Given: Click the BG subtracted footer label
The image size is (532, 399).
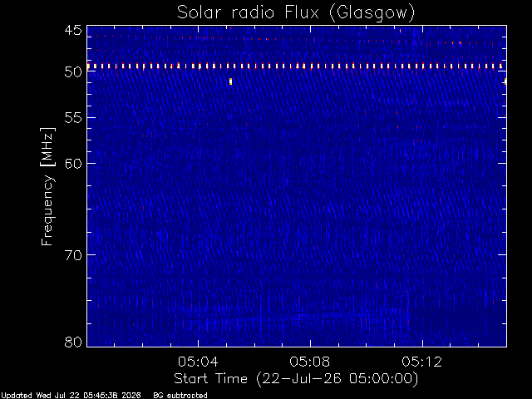Looking at the screenshot, I should pyautogui.click(x=180, y=396).
